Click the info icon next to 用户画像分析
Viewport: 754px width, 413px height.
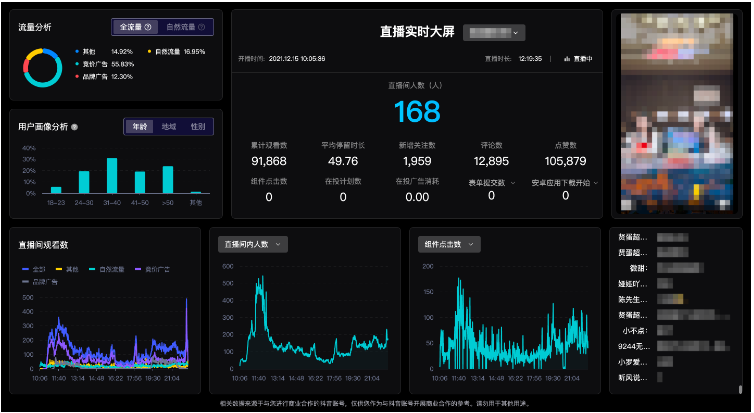[x=75, y=127]
